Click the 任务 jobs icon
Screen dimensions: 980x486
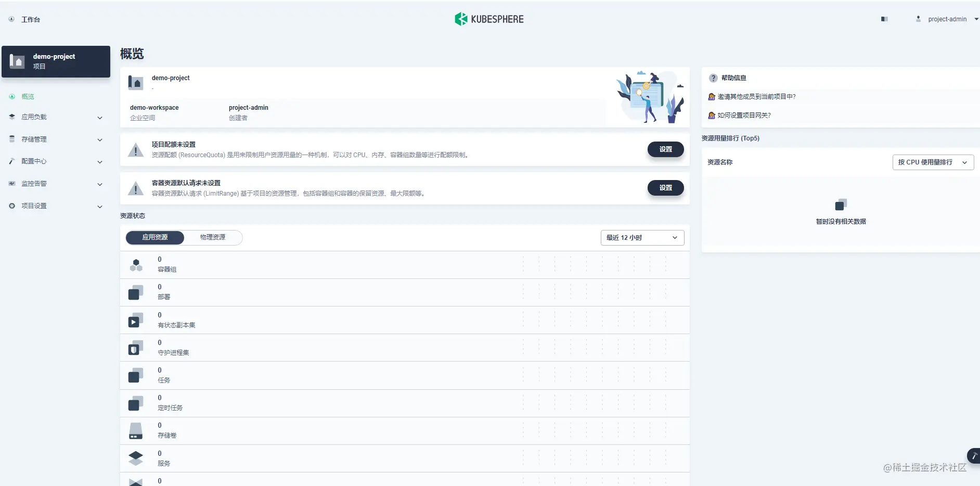pyautogui.click(x=136, y=375)
